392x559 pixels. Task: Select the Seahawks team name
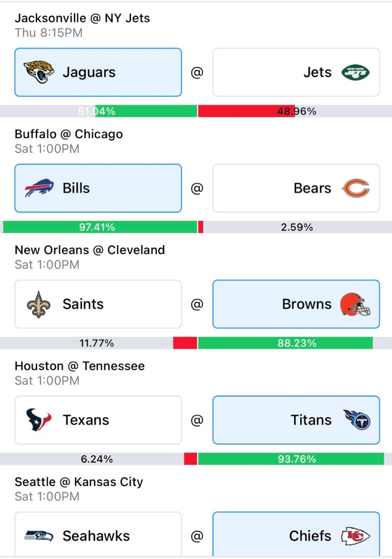[96, 536]
